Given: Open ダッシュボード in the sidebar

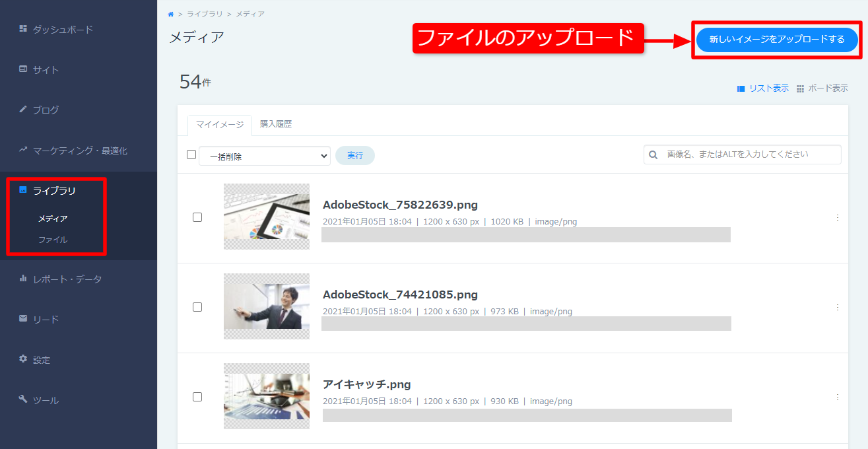Looking at the screenshot, I should tap(63, 29).
